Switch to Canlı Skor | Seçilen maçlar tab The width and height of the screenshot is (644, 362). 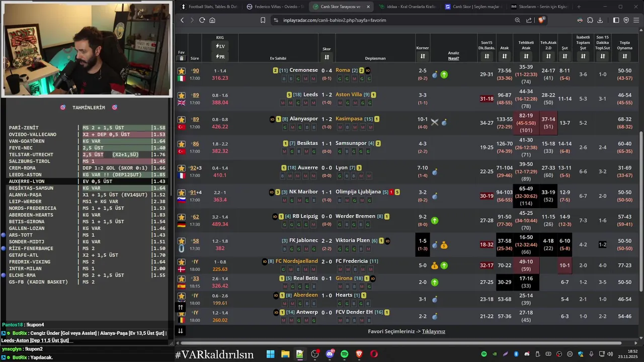pos(473,7)
